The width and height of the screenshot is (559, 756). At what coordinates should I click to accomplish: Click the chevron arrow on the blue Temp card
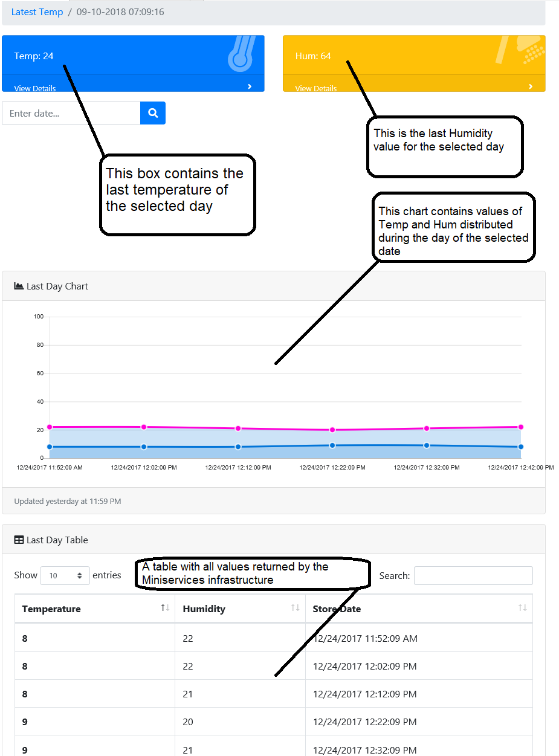click(250, 86)
